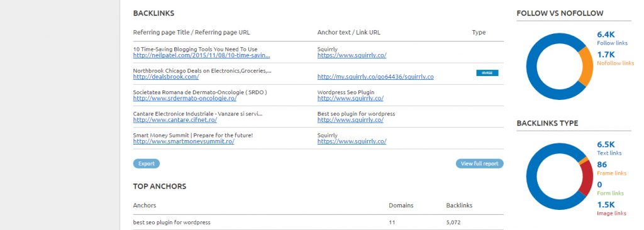Click the 'Wordpress Seo Plugin' anchor text

point(346,92)
